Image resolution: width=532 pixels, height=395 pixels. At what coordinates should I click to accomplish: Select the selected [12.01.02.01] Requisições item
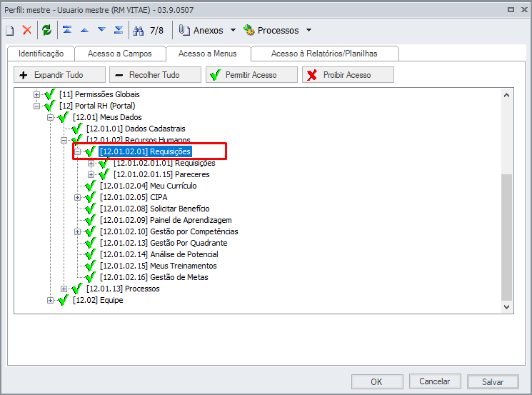pyautogui.click(x=145, y=151)
